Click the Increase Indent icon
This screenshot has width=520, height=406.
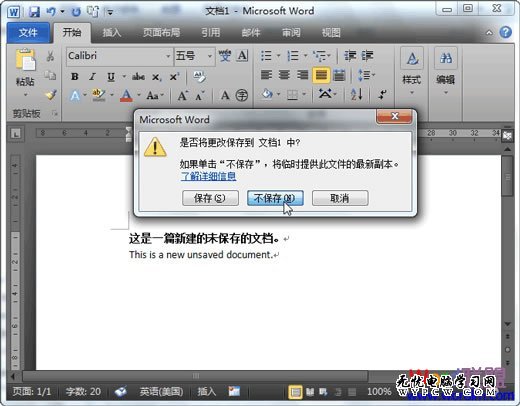367,56
